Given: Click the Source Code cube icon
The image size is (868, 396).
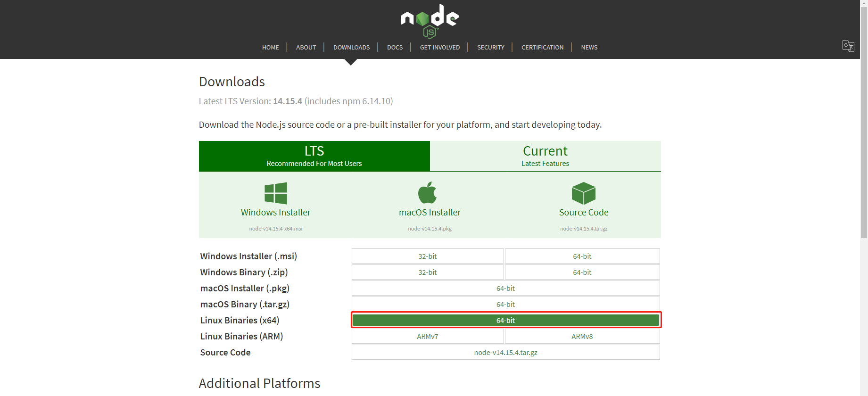Looking at the screenshot, I should click(584, 193).
